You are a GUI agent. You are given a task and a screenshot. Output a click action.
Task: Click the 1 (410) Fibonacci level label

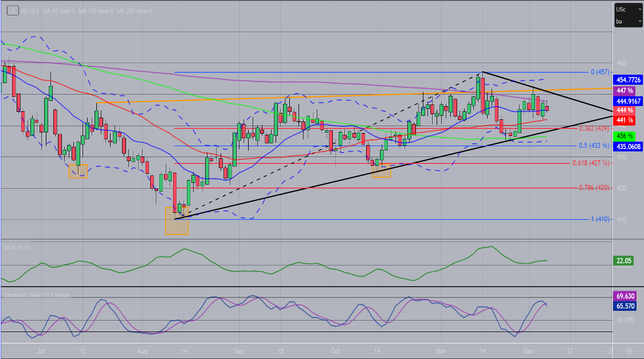tap(599, 219)
